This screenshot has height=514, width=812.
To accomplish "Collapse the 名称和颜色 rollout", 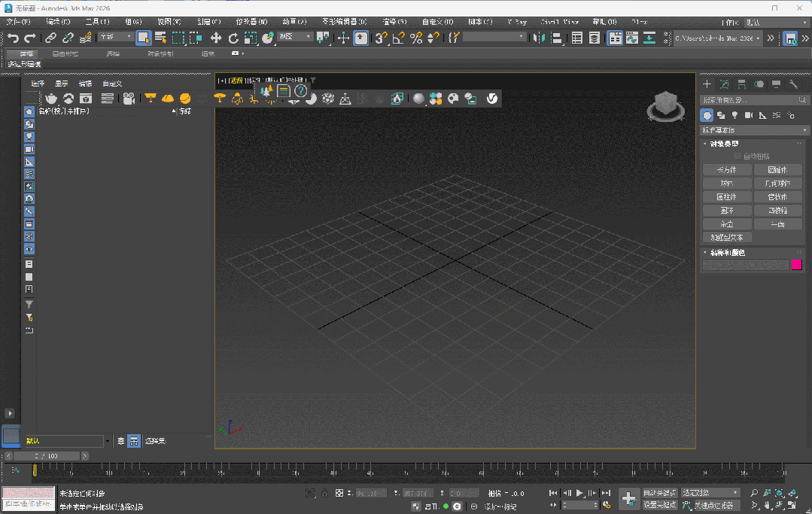I will pyautogui.click(x=727, y=252).
